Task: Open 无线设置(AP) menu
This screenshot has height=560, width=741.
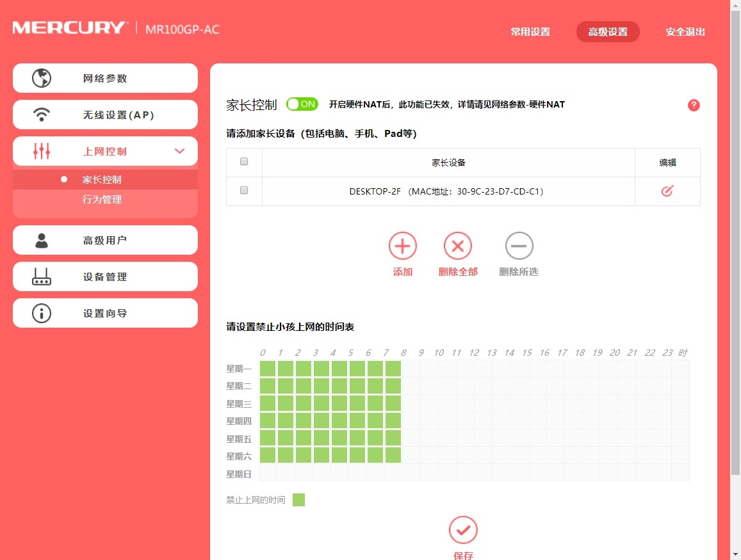Action: pyautogui.click(x=105, y=115)
